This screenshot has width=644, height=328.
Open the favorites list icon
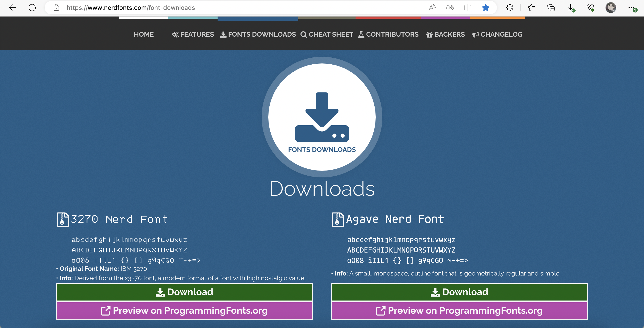click(531, 8)
